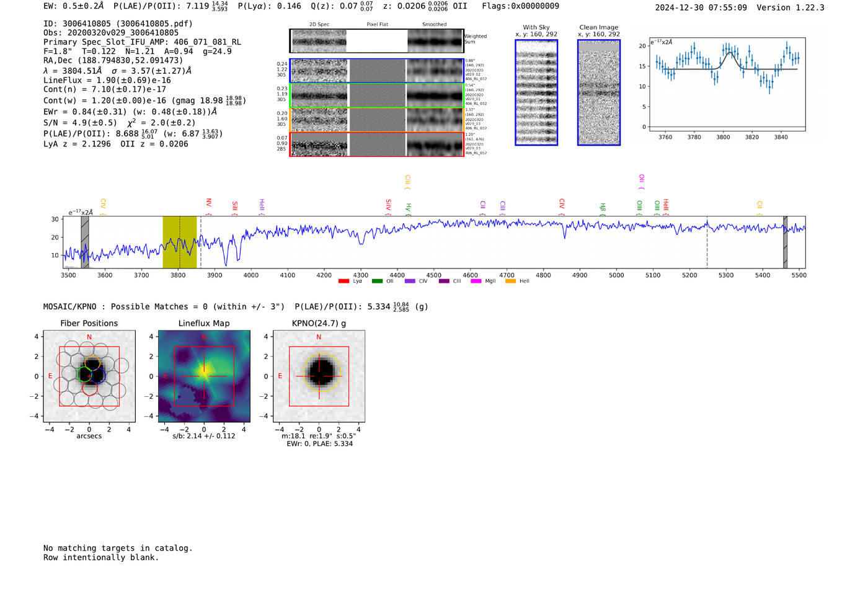Open the Weighted Sum 2D spectrum row
The width and height of the screenshot is (868, 591).
point(377,41)
